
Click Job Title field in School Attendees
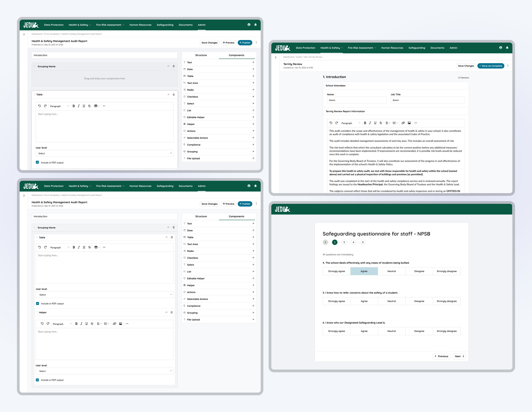(x=427, y=100)
